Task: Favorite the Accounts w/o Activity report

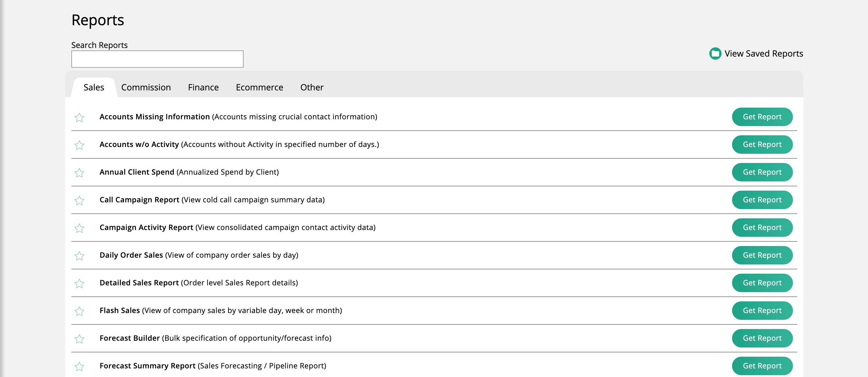Action: 79,145
